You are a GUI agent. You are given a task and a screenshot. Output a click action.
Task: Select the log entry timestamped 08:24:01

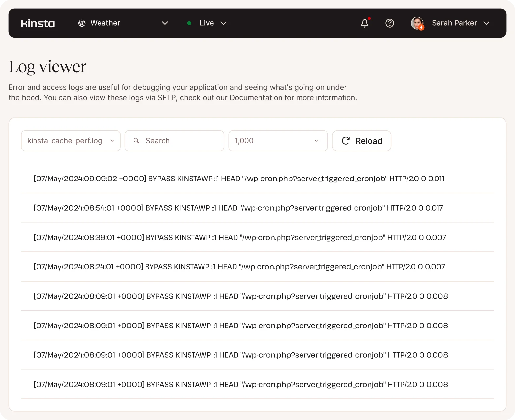(239, 267)
